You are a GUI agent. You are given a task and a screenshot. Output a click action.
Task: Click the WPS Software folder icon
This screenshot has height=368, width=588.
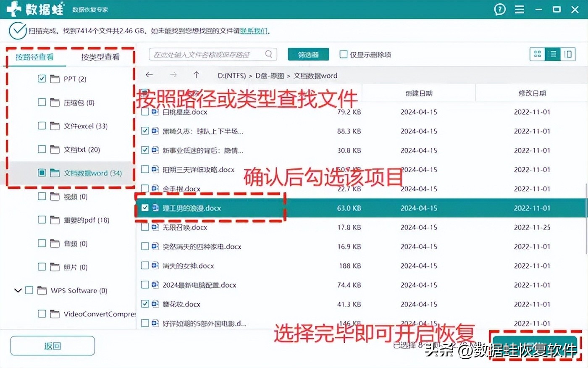[x=42, y=290]
